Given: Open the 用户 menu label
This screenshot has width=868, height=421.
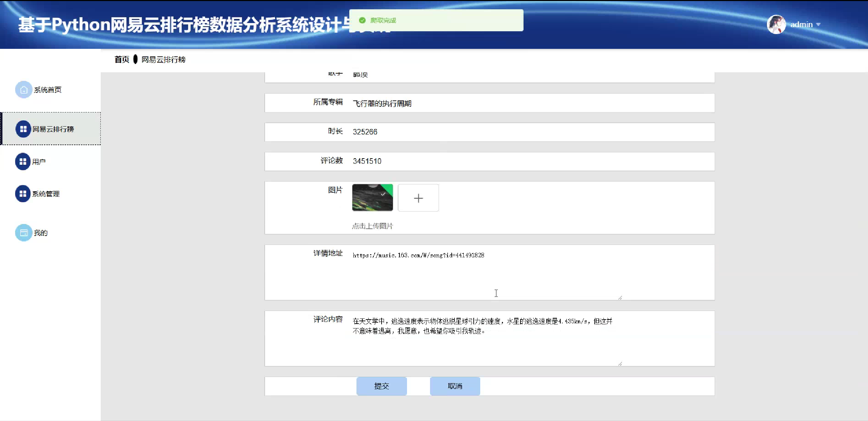Looking at the screenshot, I should click(39, 162).
